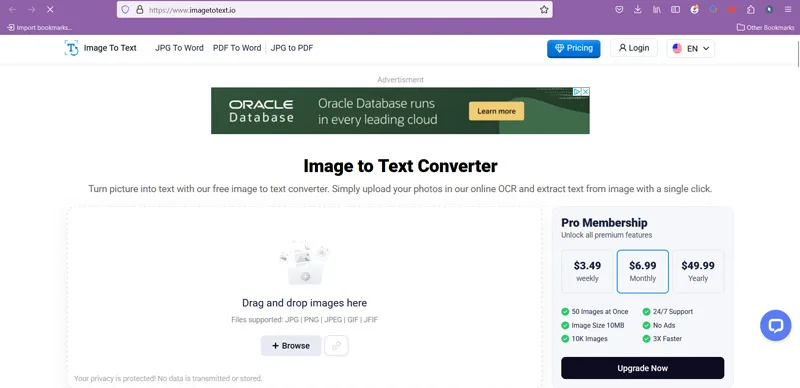Click the address bar URL field

[x=334, y=10]
